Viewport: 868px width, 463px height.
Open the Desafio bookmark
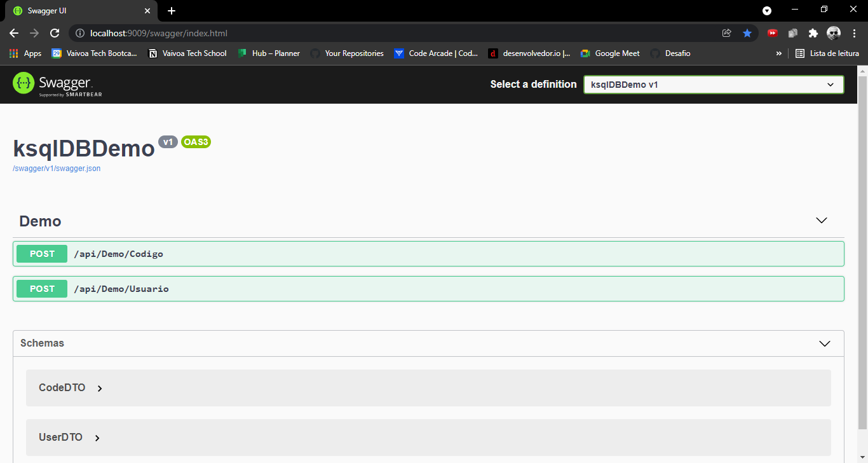(x=670, y=53)
